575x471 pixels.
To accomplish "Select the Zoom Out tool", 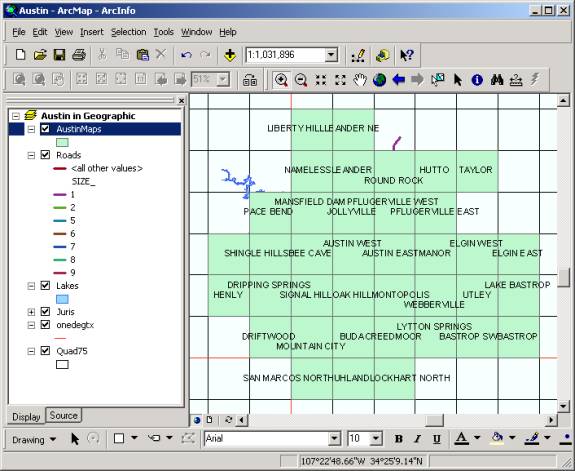I will pyautogui.click(x=301, y=80).
